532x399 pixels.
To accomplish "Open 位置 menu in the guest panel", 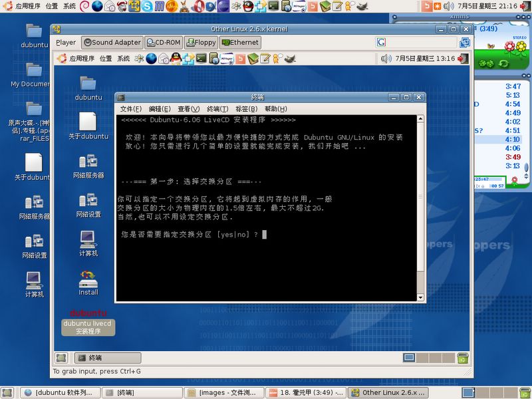I will tap(106, 59).
